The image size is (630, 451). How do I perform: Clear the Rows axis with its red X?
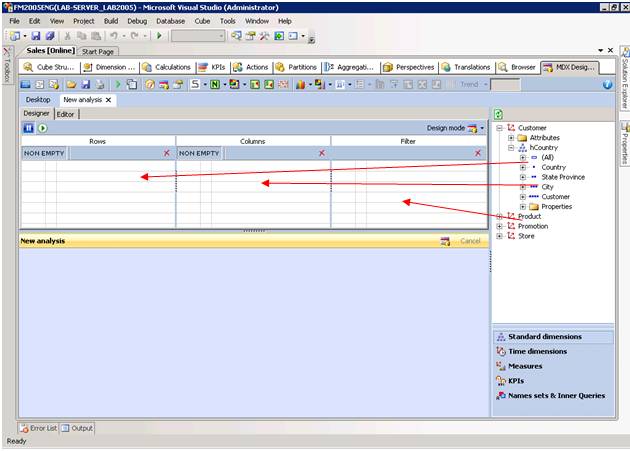[x=167, y=153]
